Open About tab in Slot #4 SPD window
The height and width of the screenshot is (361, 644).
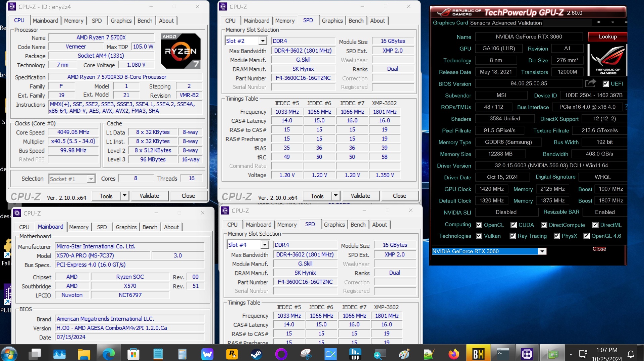[x=379, y=225]
